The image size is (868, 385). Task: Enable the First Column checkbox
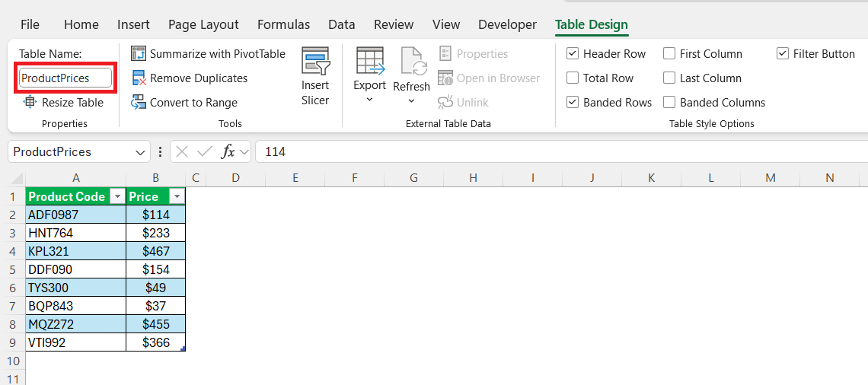[x=670, y=54]
